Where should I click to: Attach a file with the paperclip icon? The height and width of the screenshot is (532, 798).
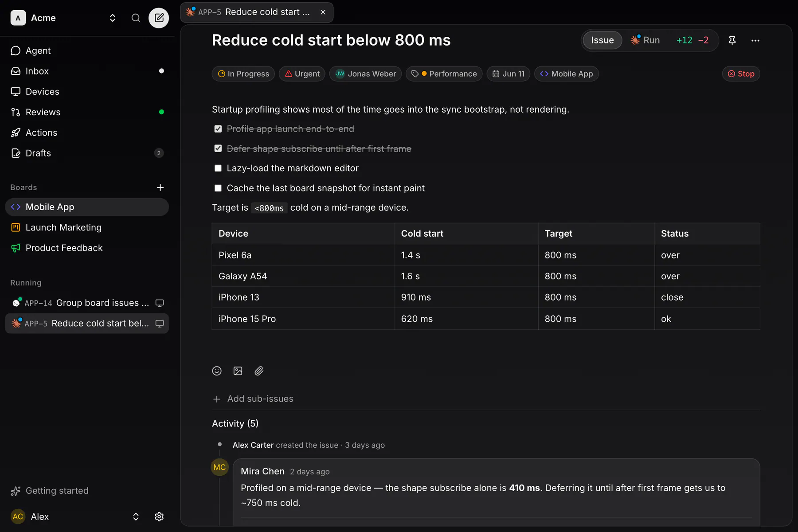259,371
